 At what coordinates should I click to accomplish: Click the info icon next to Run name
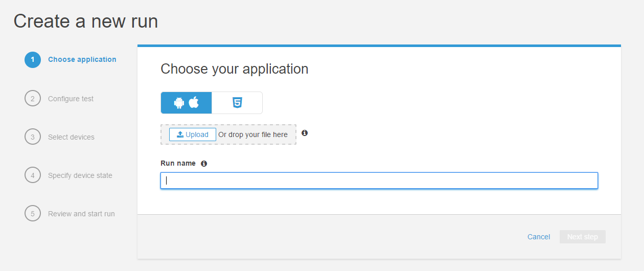(204, 164)
